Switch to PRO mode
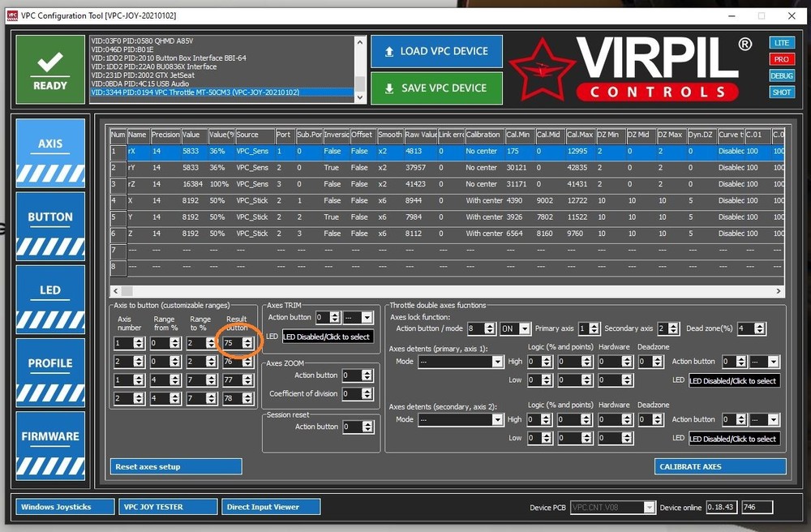 tap(782, 59)
